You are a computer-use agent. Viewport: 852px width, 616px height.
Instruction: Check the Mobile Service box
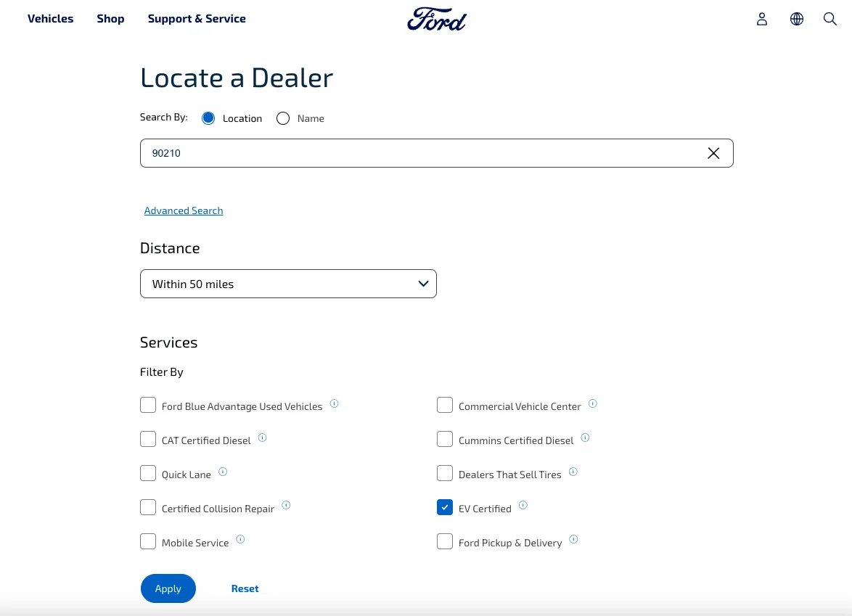(x=148, y=541)
